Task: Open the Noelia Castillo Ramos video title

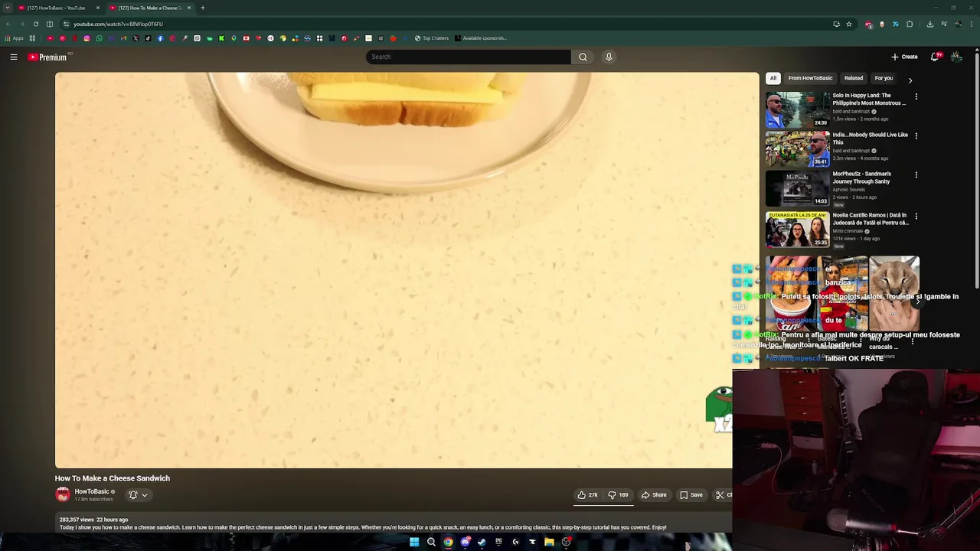Action: [x=871, y=219]
